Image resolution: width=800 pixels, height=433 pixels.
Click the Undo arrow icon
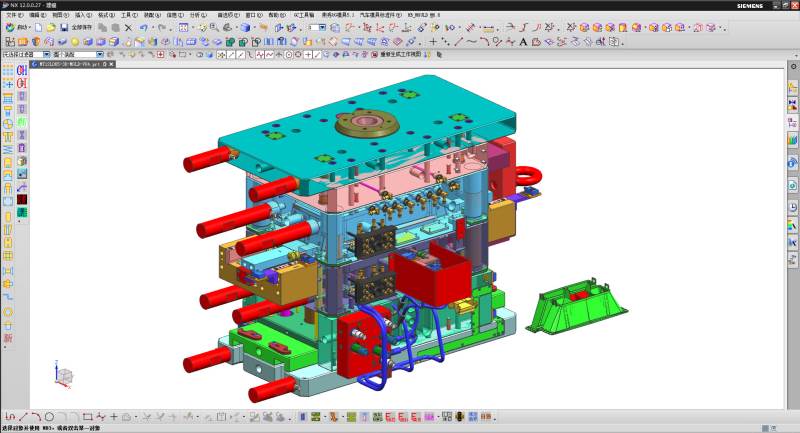144,27
